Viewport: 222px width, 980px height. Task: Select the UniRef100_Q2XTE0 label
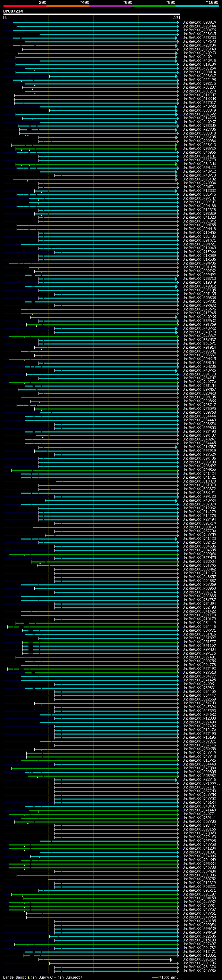click(199, 615)
